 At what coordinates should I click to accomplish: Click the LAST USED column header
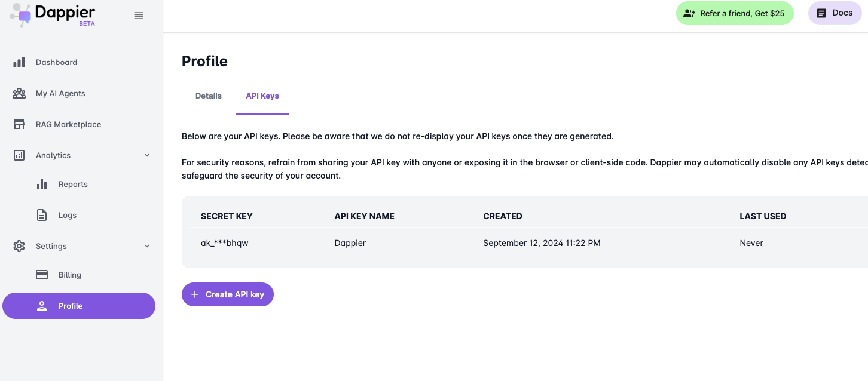point(763,216)
